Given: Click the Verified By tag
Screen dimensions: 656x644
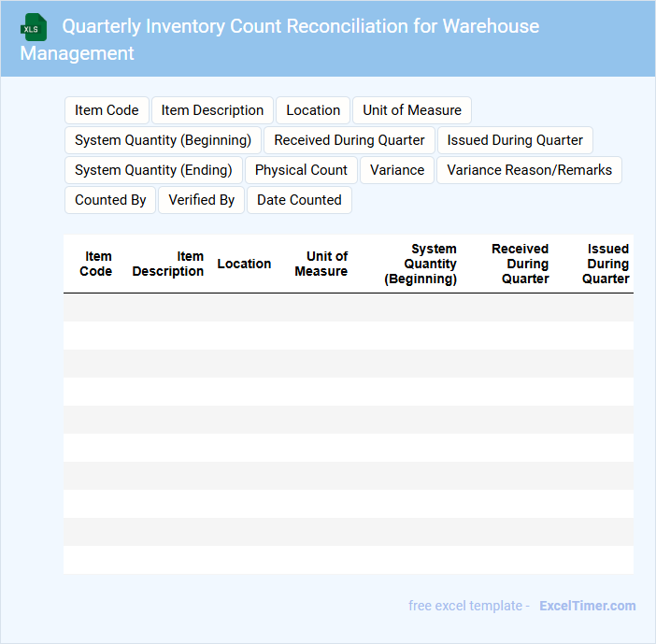Looking at the screenshot, I should [201, 200].
